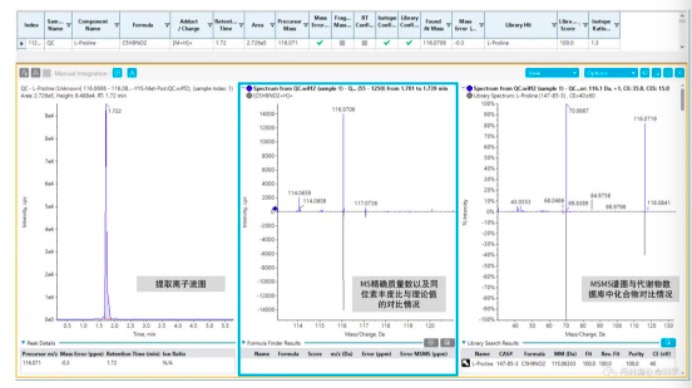Toggle the blue Spectrum from QC trace marker in MS panel
The width and height of the screenshot is (692, 388).
(x=249, y=88)
